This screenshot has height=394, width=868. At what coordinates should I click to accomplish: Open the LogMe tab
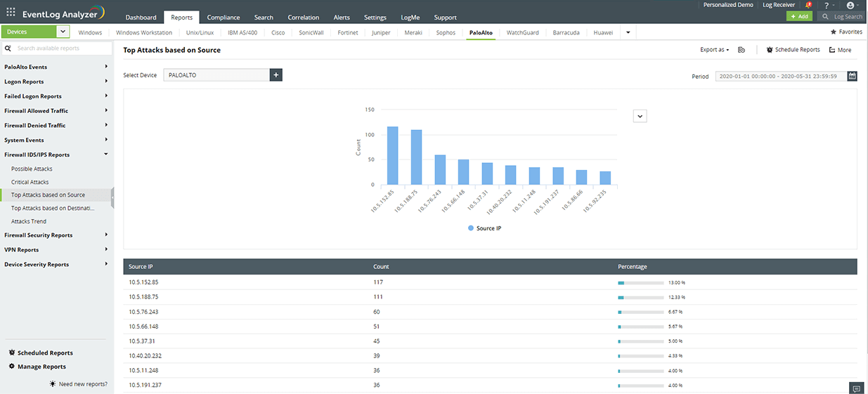410,18
